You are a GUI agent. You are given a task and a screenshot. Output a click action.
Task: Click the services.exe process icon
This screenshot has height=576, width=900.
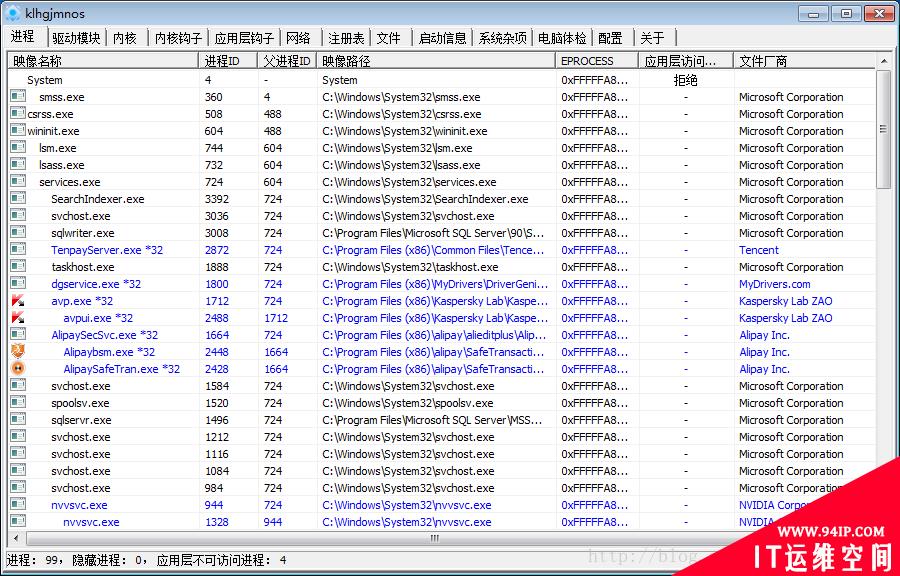click(18, 181)
